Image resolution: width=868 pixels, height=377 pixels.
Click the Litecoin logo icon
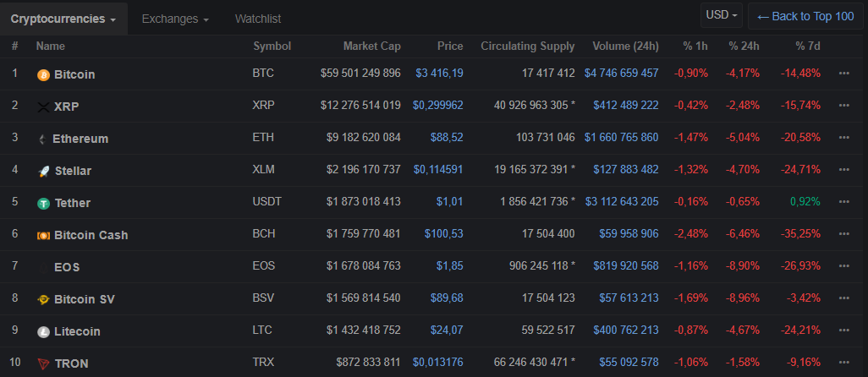43,331
